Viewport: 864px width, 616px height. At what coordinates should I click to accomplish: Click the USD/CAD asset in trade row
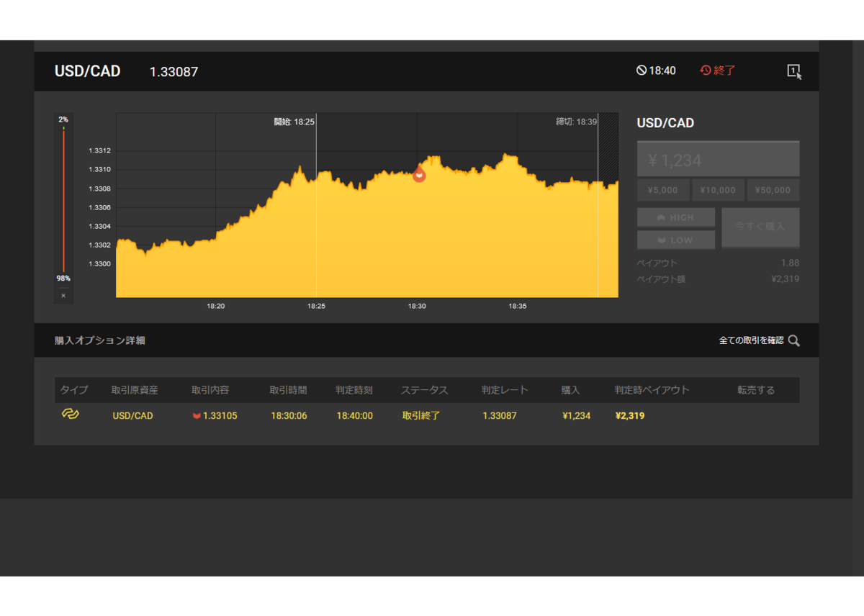[x=132, y=416]
